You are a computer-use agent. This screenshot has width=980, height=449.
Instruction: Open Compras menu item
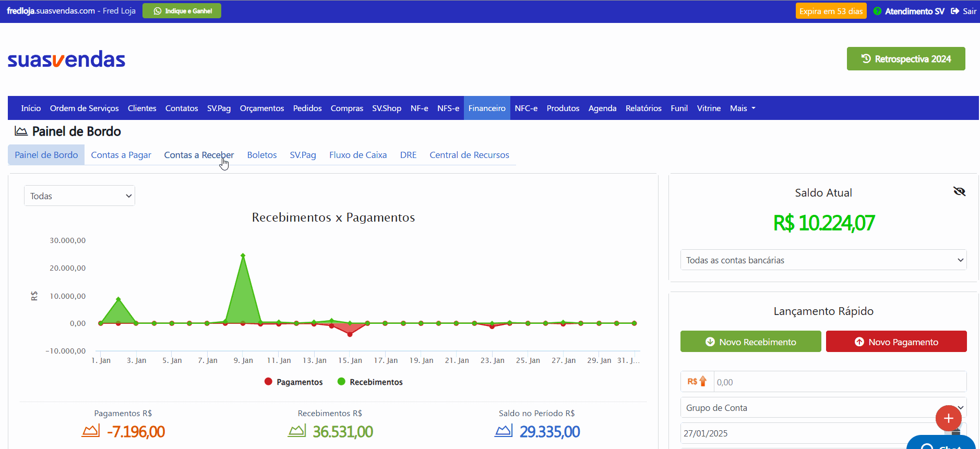coord(347,108)
